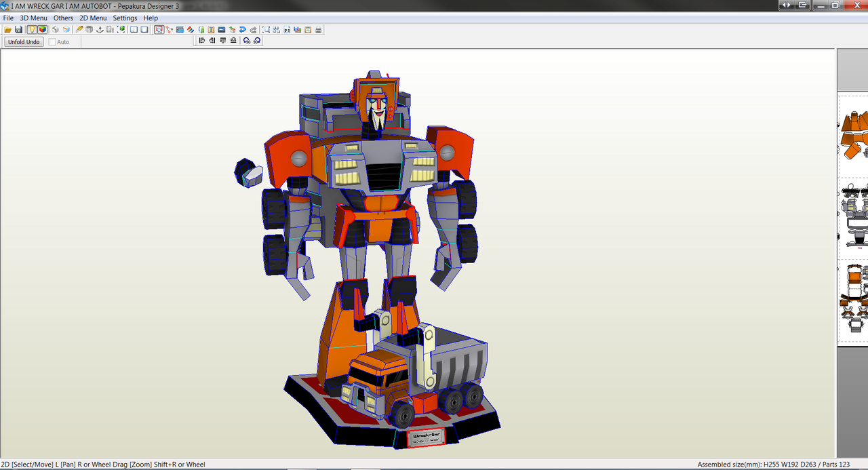This screenshot has height=470, width=868.
Task: Click the anchor icon on the toolbar
Action: point(99,29)
